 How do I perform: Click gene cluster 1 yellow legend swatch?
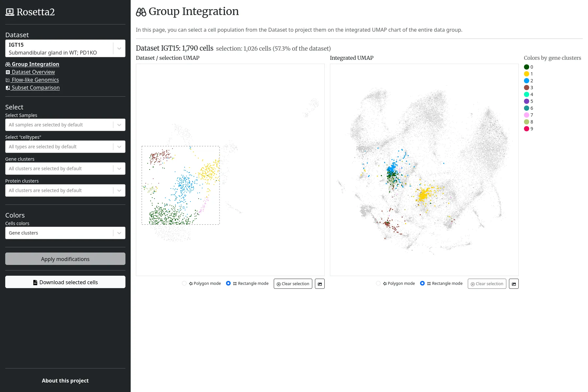click(x=527, y=74)
